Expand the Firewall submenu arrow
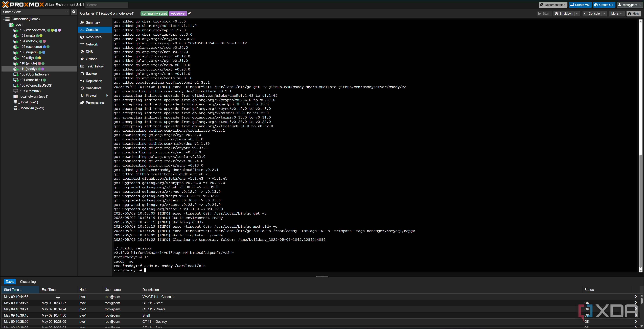This screenshot has height=329, width=644. [107, 95]
